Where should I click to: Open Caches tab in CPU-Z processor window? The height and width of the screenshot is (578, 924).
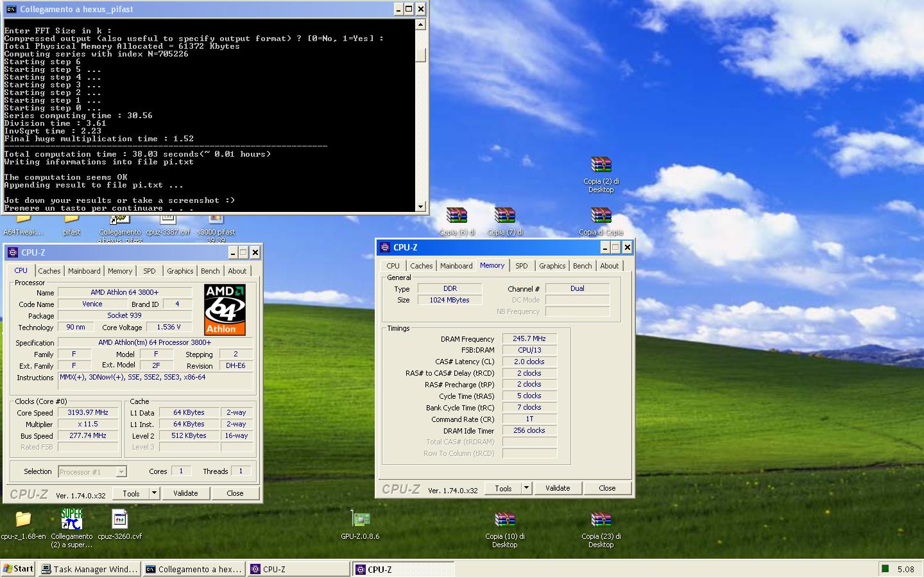tap(49, 271)
